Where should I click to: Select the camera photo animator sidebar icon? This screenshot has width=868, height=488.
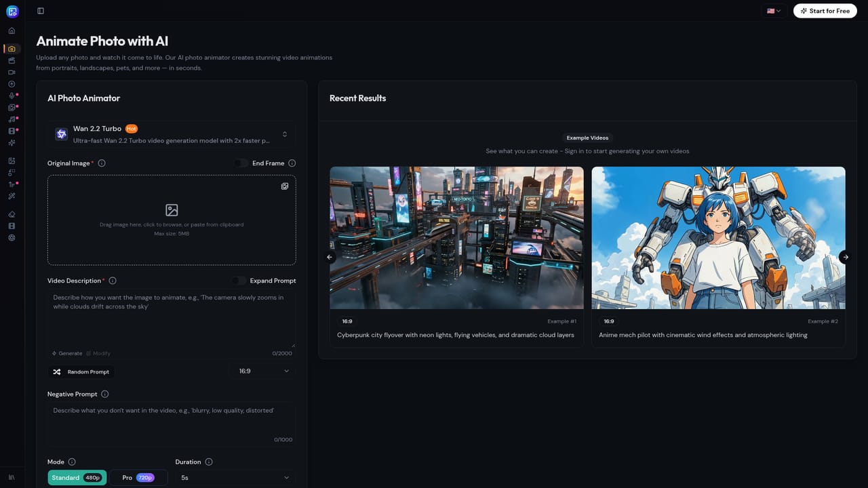[12, 49]
